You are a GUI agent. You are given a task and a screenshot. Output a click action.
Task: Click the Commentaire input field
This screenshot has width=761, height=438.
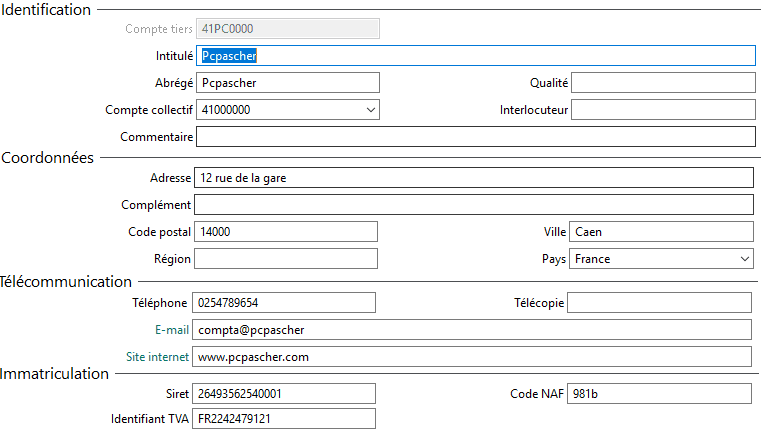pyautogui.click(x=476, y=136)
